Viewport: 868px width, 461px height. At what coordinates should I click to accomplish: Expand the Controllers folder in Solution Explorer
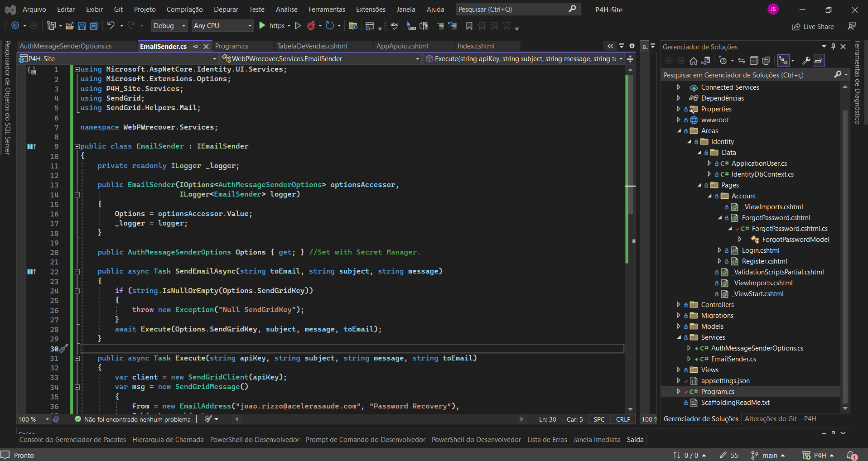click(x=679, y=305)
